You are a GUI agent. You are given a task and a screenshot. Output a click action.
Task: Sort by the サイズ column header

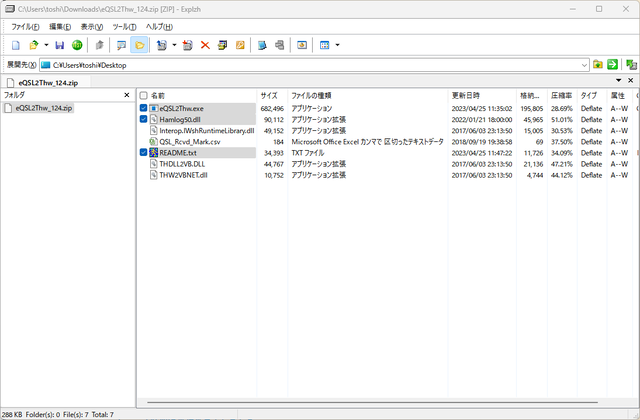[x=269, y=96]
